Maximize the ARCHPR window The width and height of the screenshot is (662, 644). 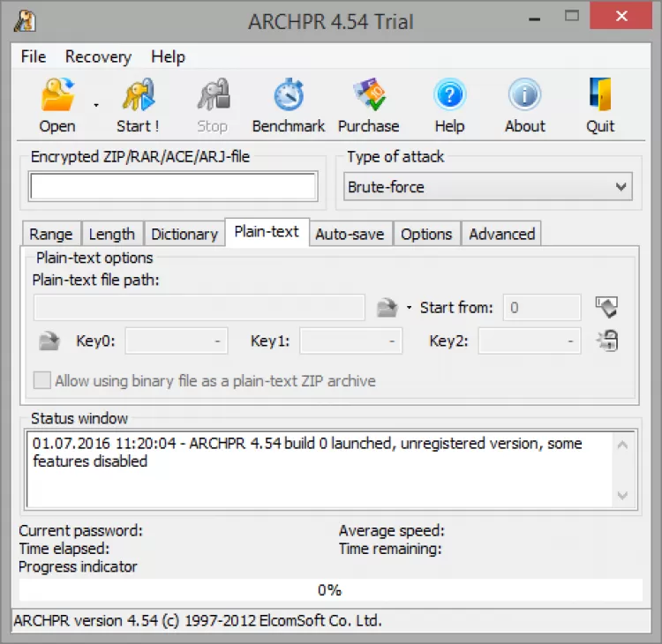click(572, 17)
